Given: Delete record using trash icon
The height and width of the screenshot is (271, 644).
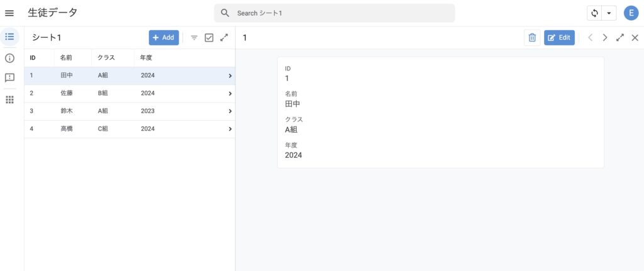Looking at the screenshot, I should coord(532,38).
